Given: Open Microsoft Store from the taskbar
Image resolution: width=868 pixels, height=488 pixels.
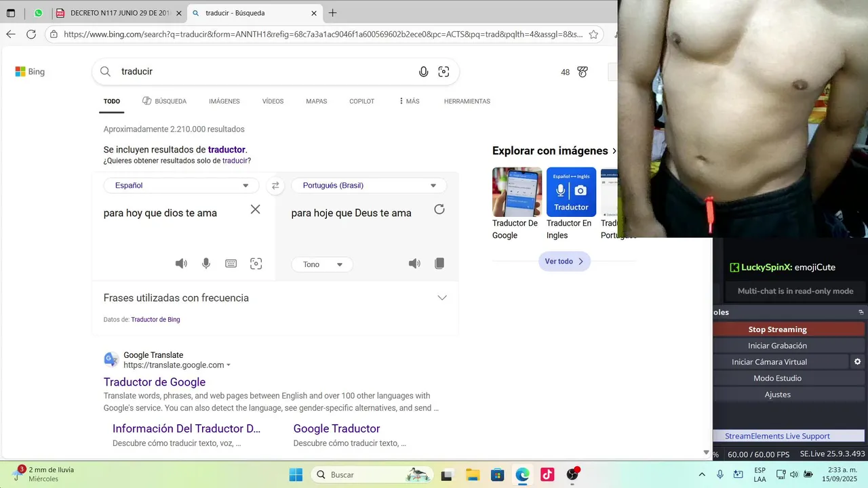Looking at the screenshot, I should (497, 474).
